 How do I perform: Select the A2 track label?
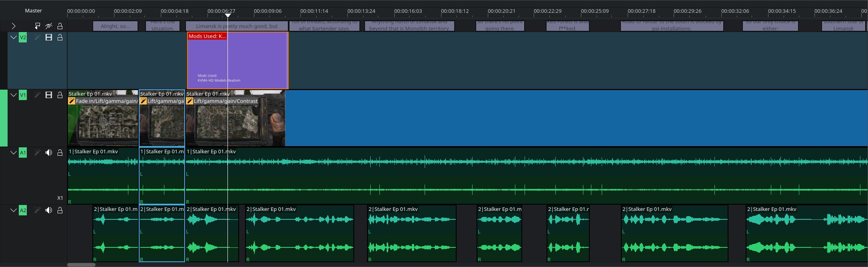pos(23,210)
